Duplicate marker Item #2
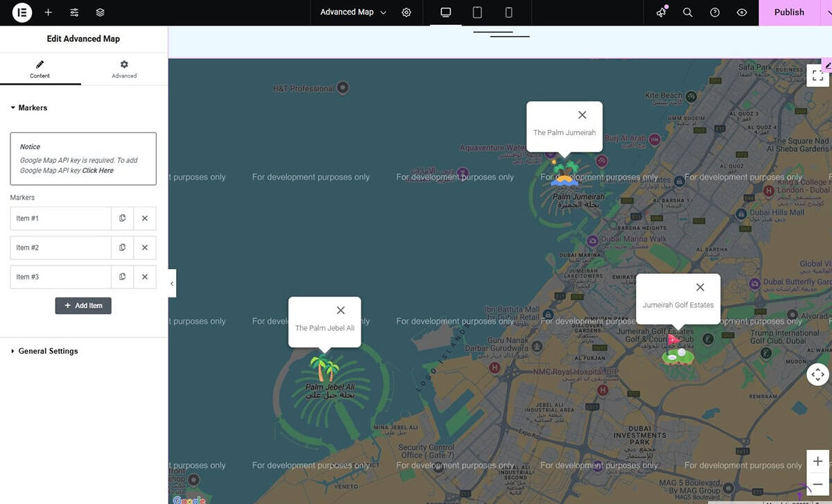Screen dimensions: 832x504 click(122, 247)
